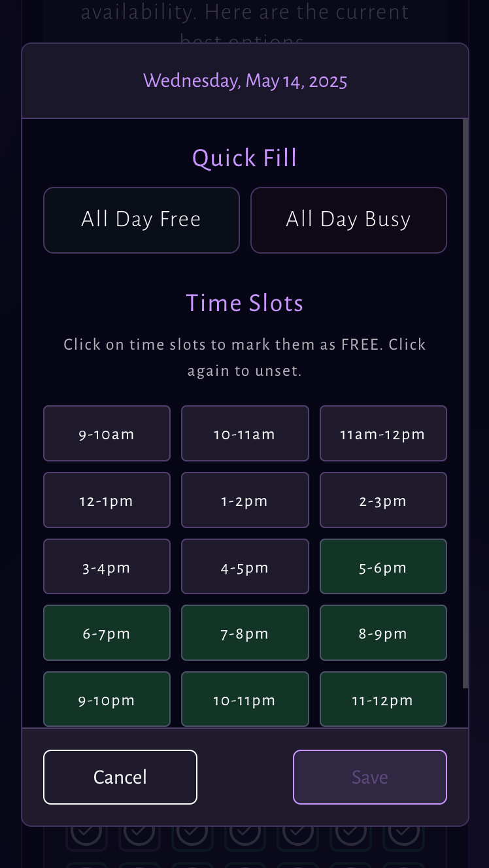Unset the 11-12pm time slot
Viewport: 489px width, 868px height.
pyautogui.click(x=383, y=699)
